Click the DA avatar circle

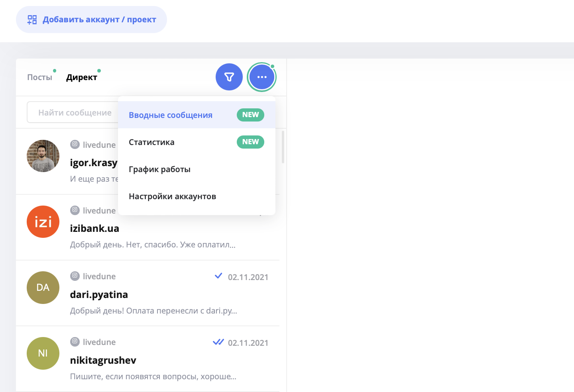pyautogui.click(x=43, y=288)
